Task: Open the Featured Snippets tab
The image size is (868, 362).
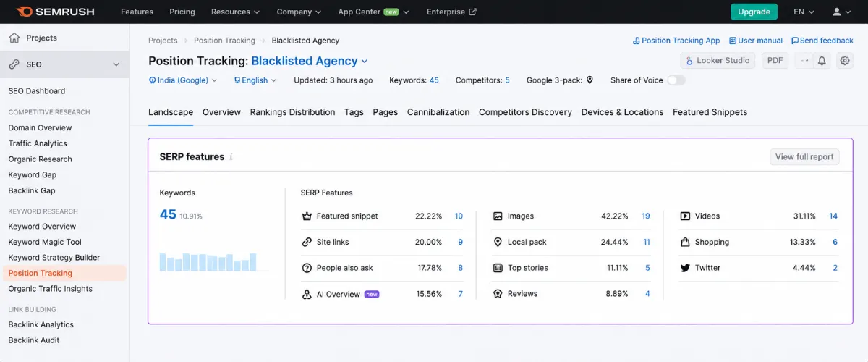Action: 710,112
